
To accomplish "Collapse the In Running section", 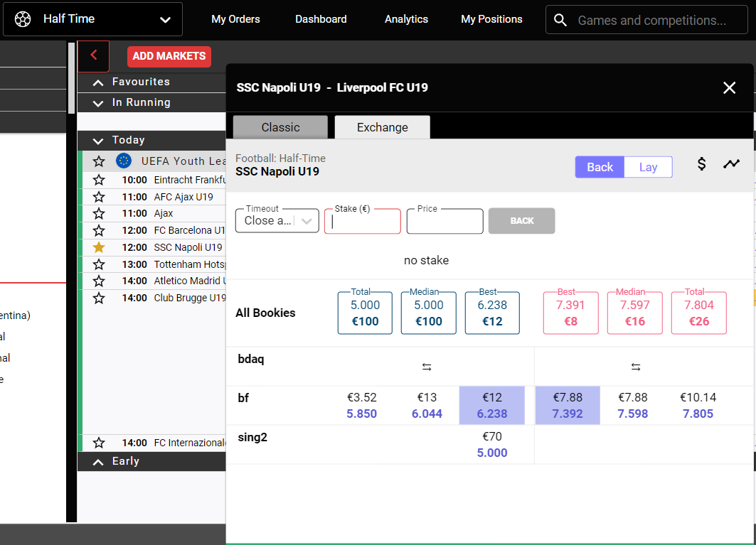I will point(98,103).
